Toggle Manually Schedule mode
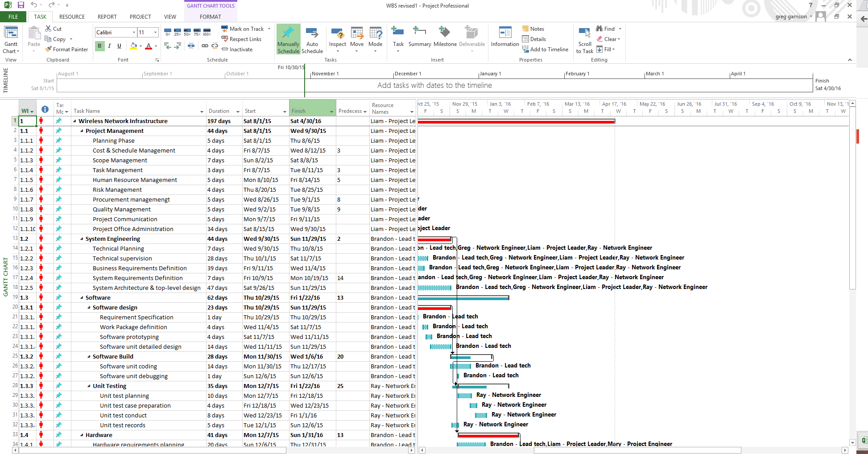868x454 pixels. tap(288, 39)
